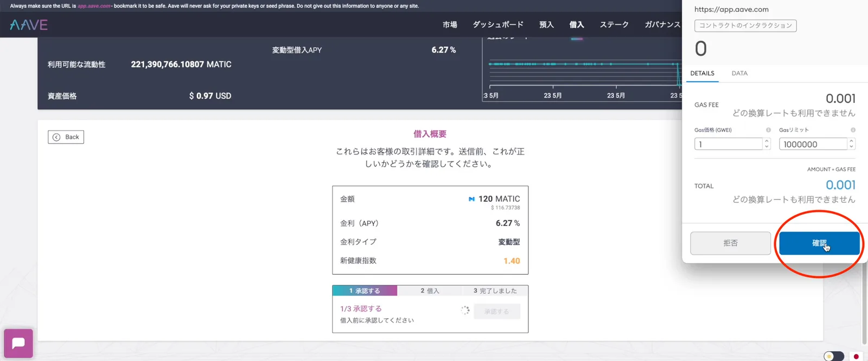
Task: Click the loading spinner beside 承認する
Action: click(x=465, y=311)
